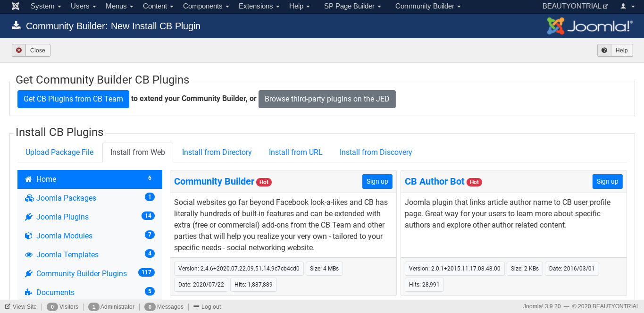The height and width of the screenshot is (313, 644).
Task: Click Browse third-party plugins on the JED
Action: click(327, 99)
